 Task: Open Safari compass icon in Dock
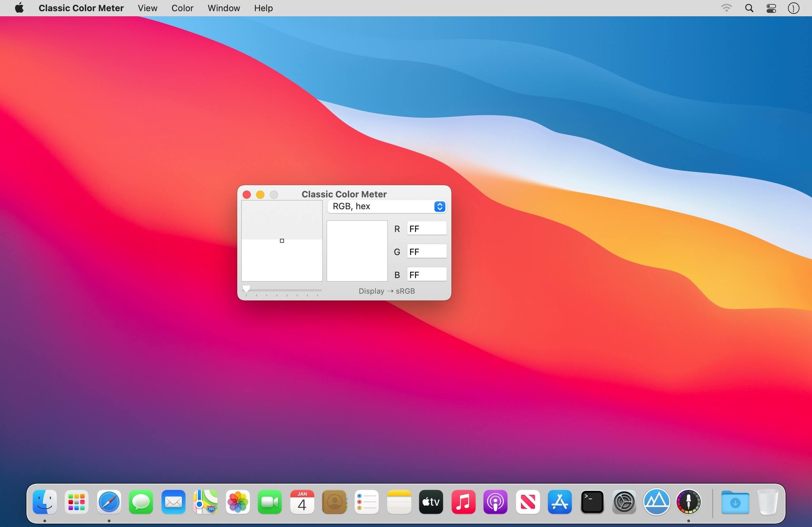tap(109, 502)
